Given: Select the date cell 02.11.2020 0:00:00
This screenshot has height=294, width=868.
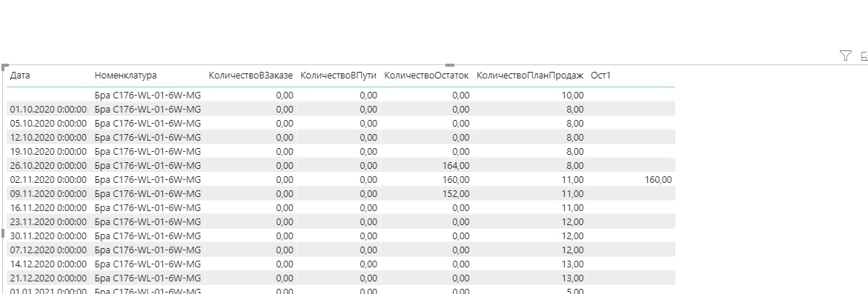Looking at the screenshot, I should pos(49,180).
